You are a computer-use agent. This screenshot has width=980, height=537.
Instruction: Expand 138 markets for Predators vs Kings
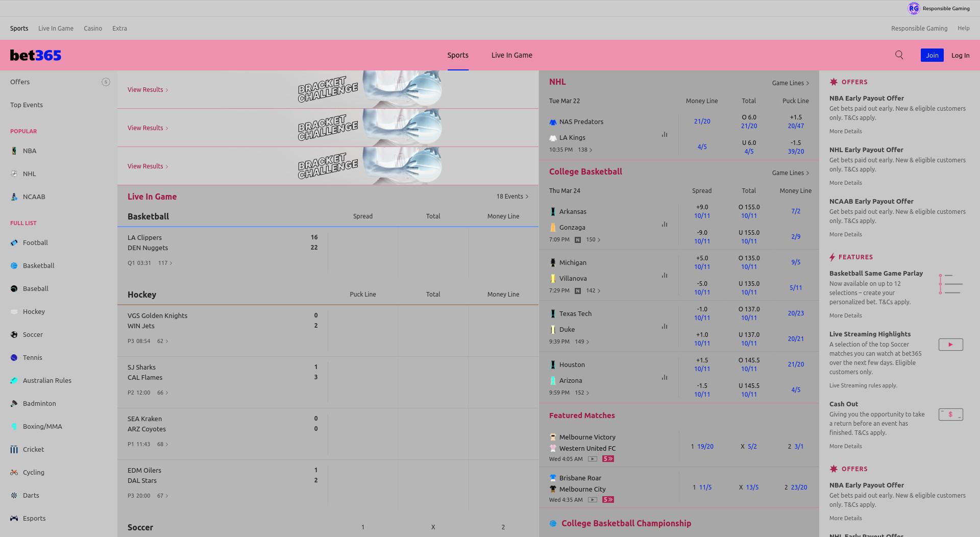(585, 150)
